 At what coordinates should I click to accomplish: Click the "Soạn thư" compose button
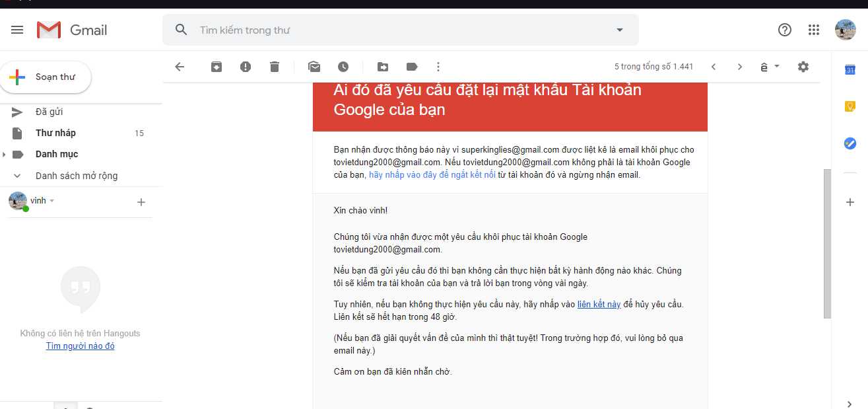point(46,77)
